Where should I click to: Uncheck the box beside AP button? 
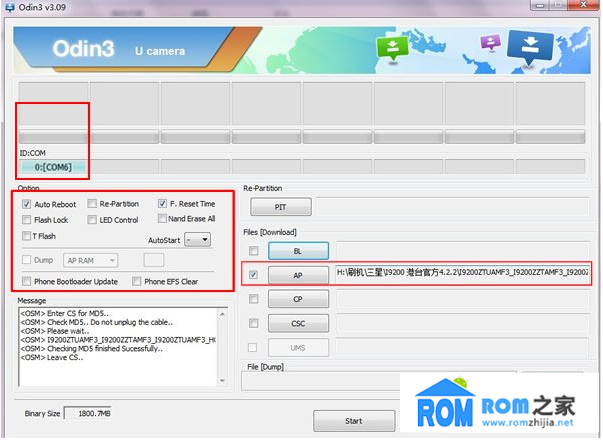(253, 275)
